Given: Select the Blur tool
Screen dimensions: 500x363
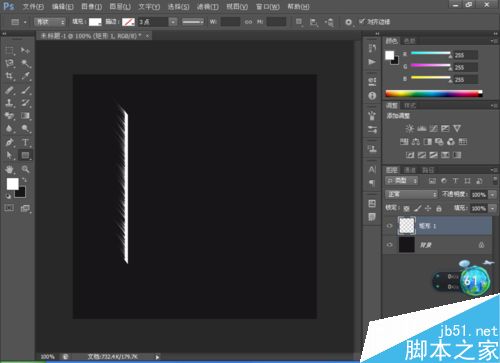Looking at the screenshot, I should (x=9, y=129).
